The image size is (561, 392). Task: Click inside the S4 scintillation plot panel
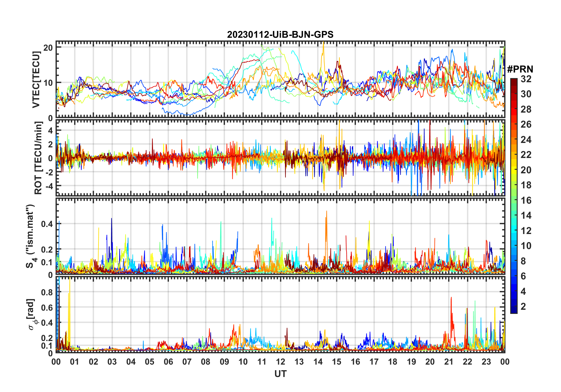pyautogui.click(x=280, y=236)
